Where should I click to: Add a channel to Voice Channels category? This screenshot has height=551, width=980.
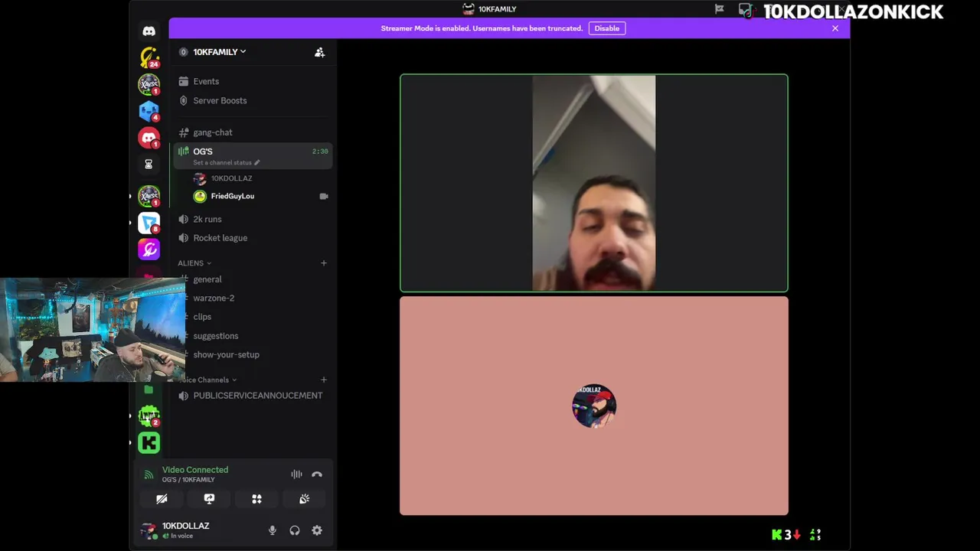click(323, 380)
